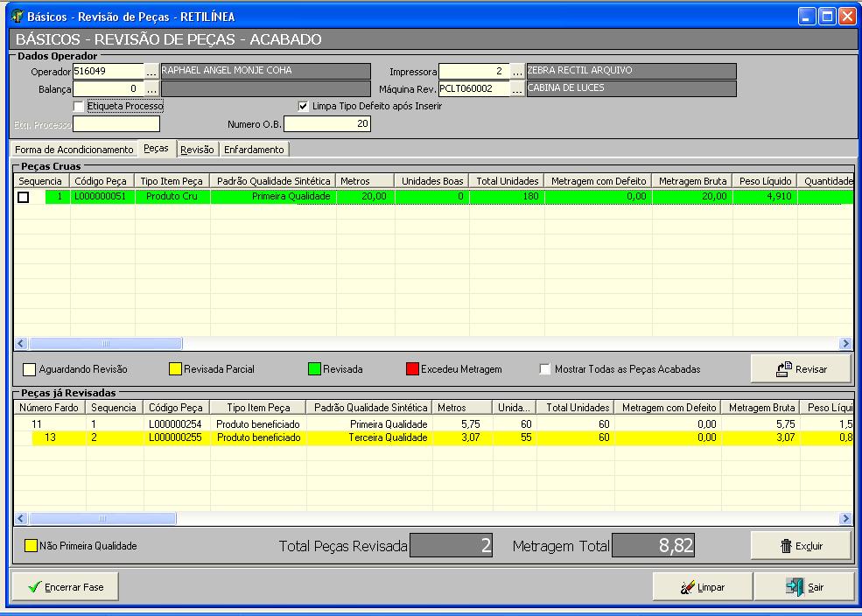Viewport: 862px width, 616px height.
Task: Click the Excluir trash icon
Action: coord(785,546)
